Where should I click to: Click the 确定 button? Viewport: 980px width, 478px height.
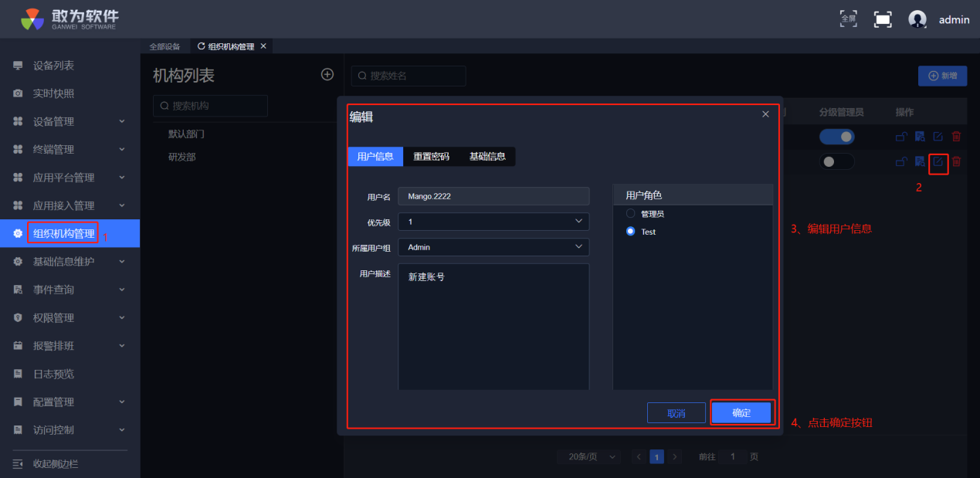click(741, 413)
